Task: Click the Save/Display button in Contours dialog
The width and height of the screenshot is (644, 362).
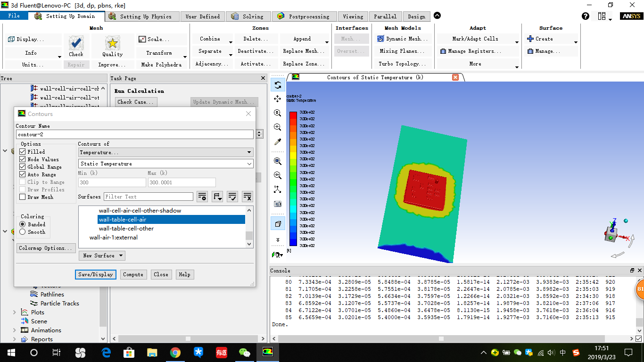Action: point(95,274)
